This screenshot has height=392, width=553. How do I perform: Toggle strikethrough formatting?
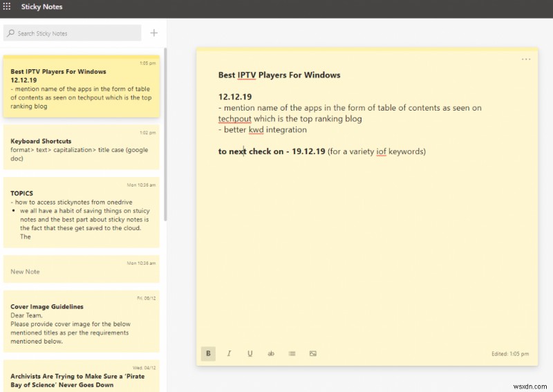pos(271,353)
